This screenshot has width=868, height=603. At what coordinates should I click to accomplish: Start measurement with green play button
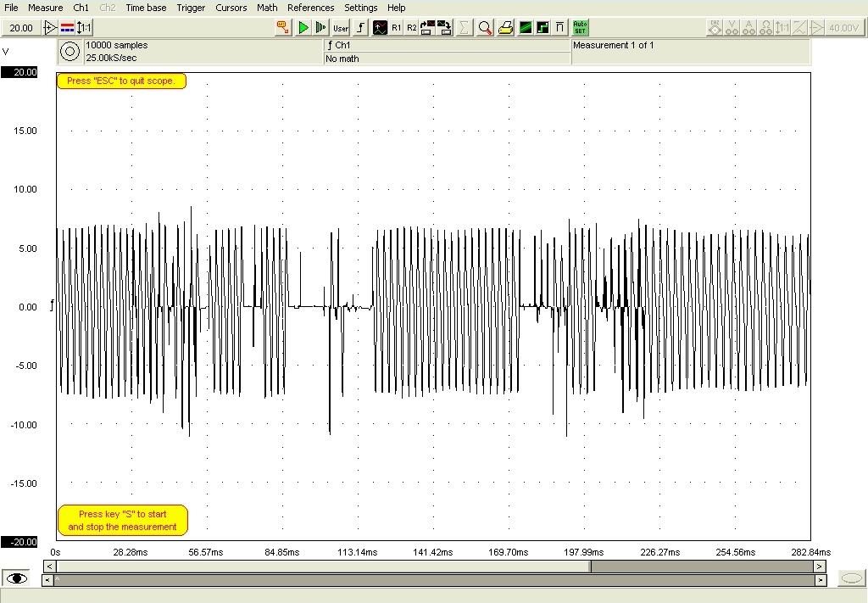pyautogui.click(x=303, y=28)
